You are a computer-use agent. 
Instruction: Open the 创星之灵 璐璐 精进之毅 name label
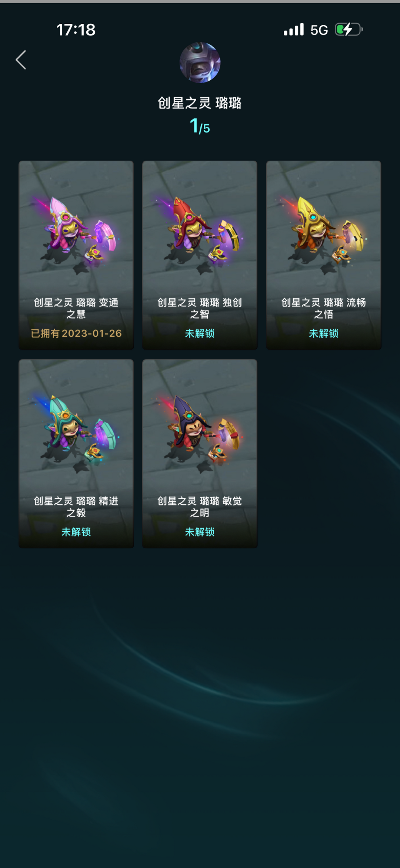click(76, 507)
